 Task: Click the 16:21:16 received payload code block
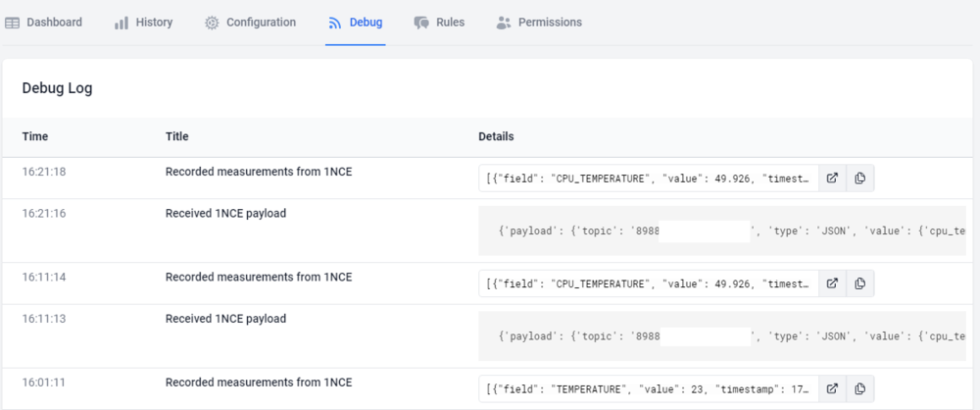[725, 231]
